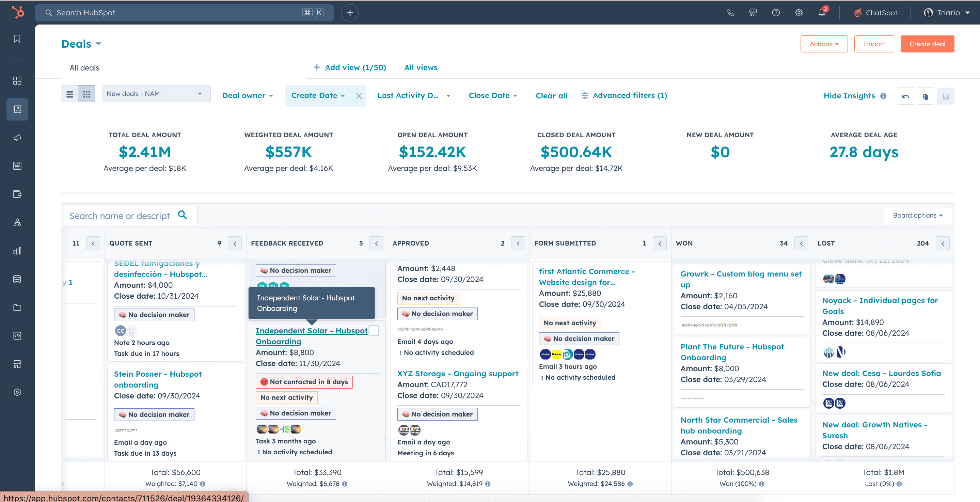Collapse the Won column

(x=801, y=243)
